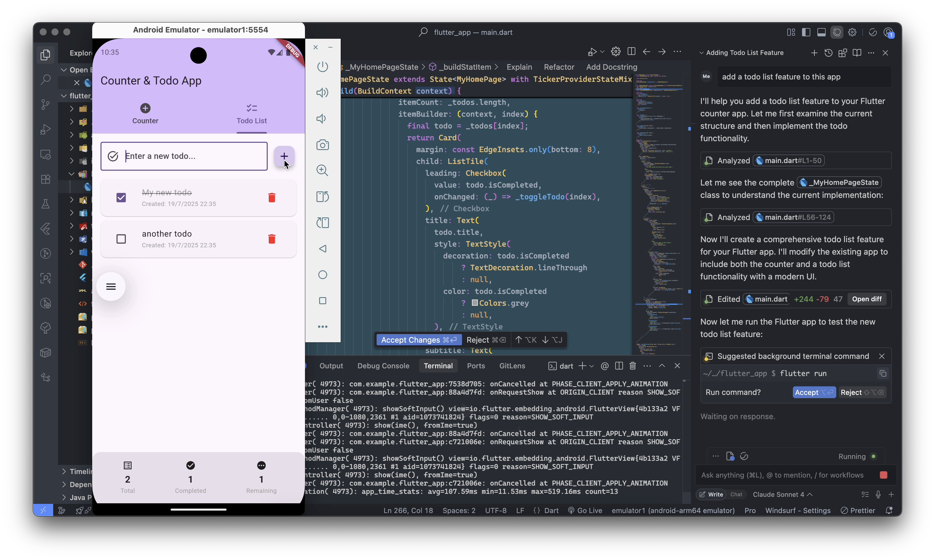
Task: Open the Ports panel tab
Action: coord(475,366)
